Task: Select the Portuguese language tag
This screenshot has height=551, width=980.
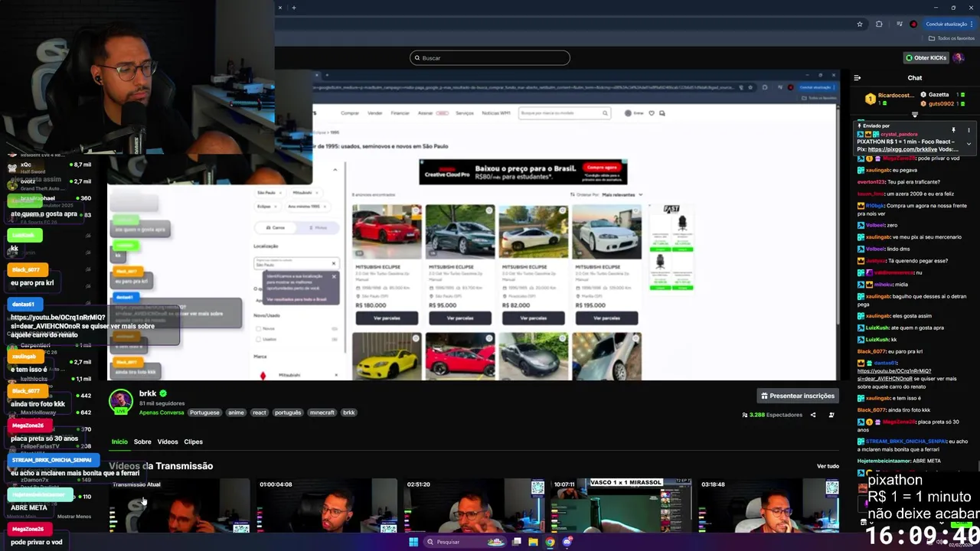Action: coord(204,412)
